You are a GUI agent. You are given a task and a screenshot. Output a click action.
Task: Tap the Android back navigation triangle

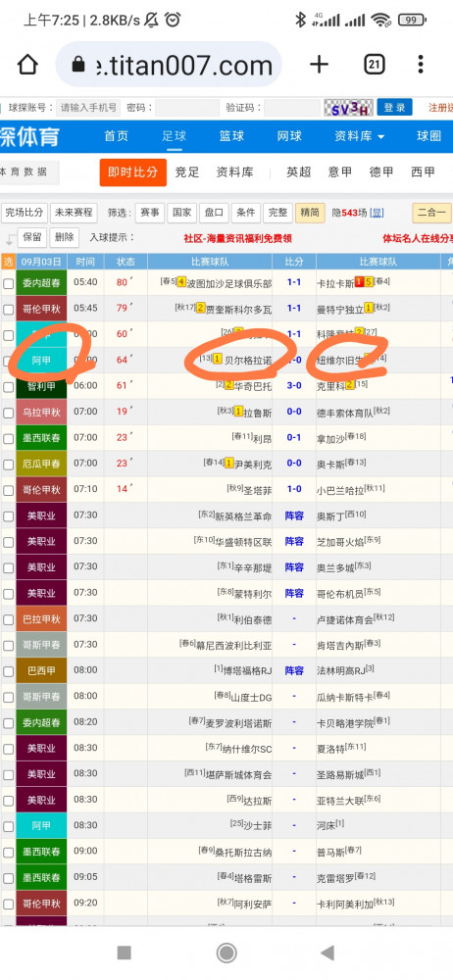click(x=327, y=953)
